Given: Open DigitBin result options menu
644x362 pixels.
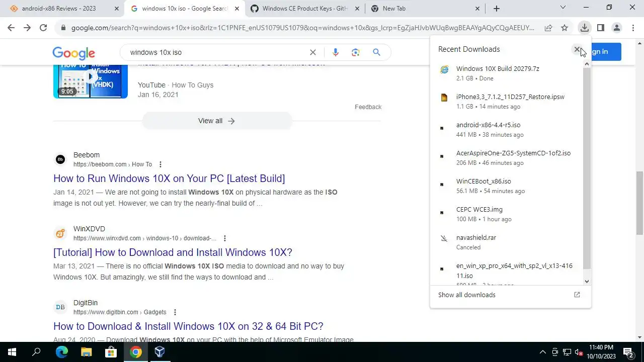Looking at the screenshot, I should click(x=175, y=312).
